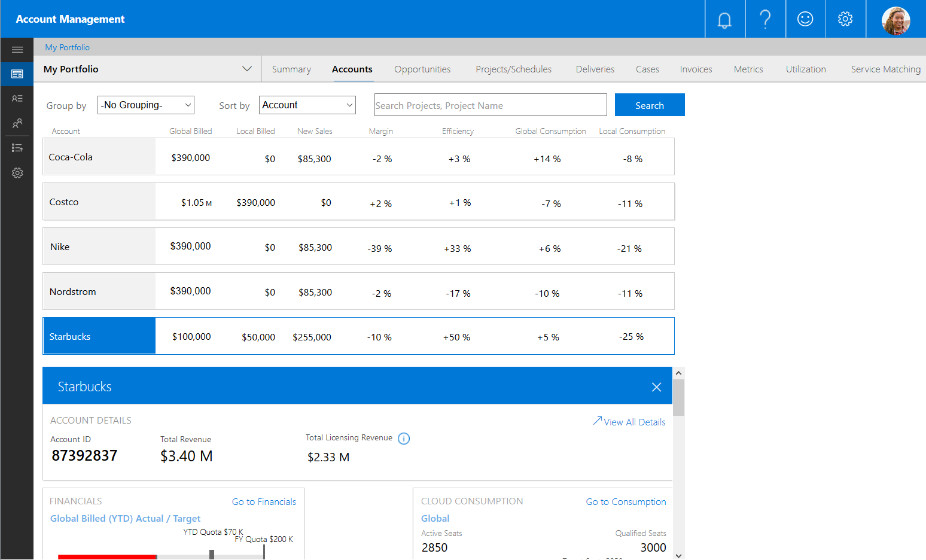Select the Costco account row
The height and width of the screenshot is (560, 926).
[x=358, y=202]
